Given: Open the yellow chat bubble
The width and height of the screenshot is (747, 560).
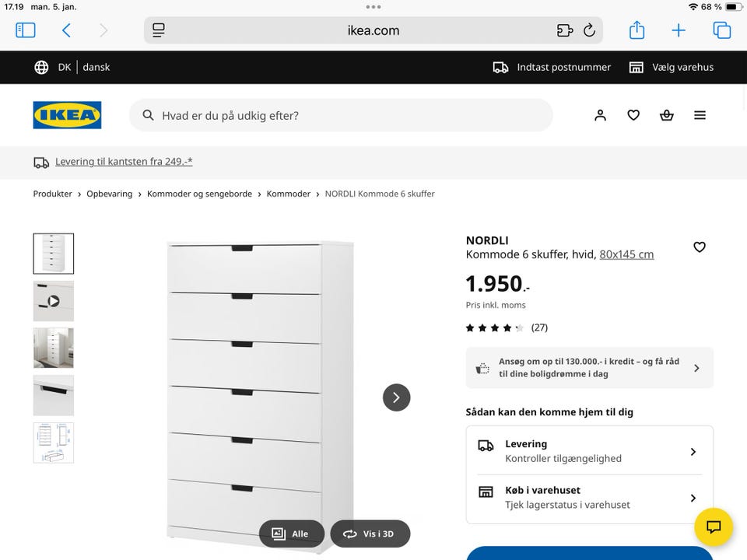Looking at the screenshot, I should point(714,527).
